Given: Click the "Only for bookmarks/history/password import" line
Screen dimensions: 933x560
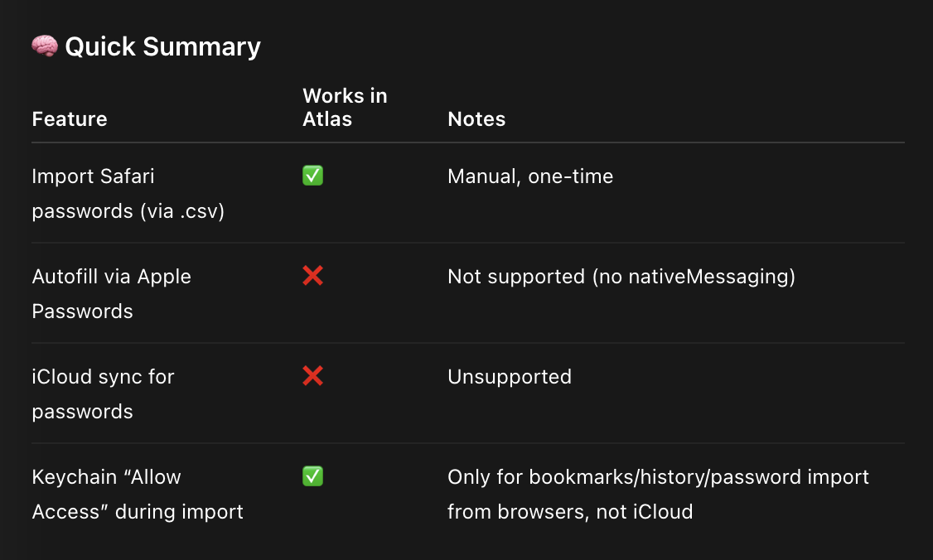Looking at the screenshot, I should [658, 477].
